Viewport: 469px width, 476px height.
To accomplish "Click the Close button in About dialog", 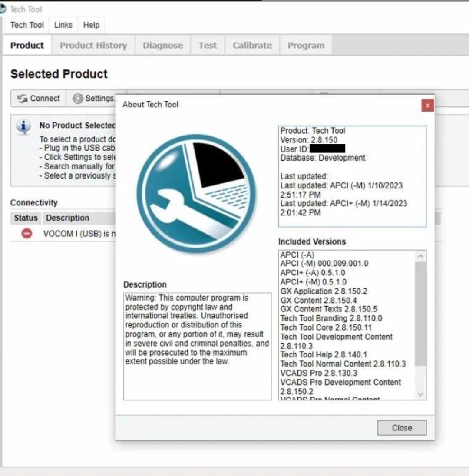I will [x=401, y=427].
